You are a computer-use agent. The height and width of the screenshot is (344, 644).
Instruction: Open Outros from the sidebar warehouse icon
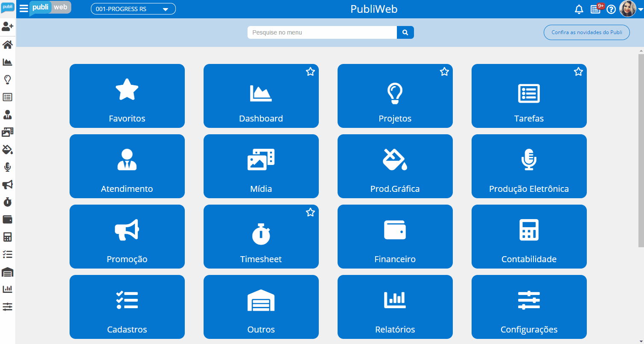point(7,272)
